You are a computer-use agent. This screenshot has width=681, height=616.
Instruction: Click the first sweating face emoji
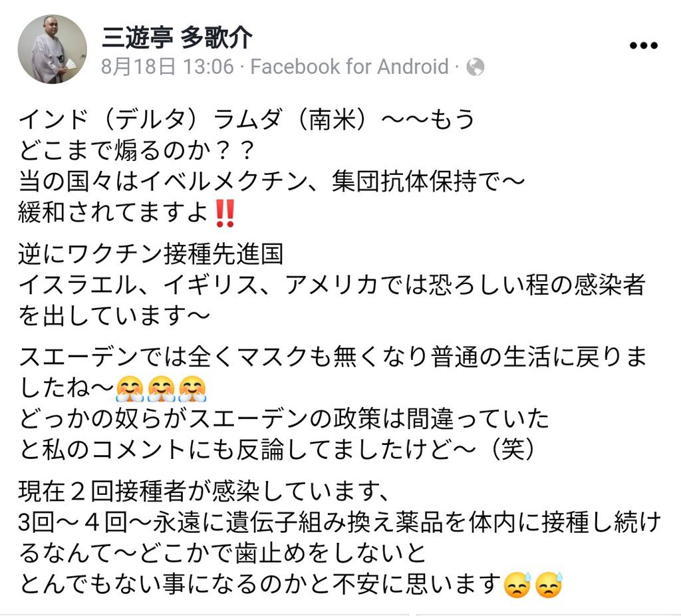[x=517, y=585]
